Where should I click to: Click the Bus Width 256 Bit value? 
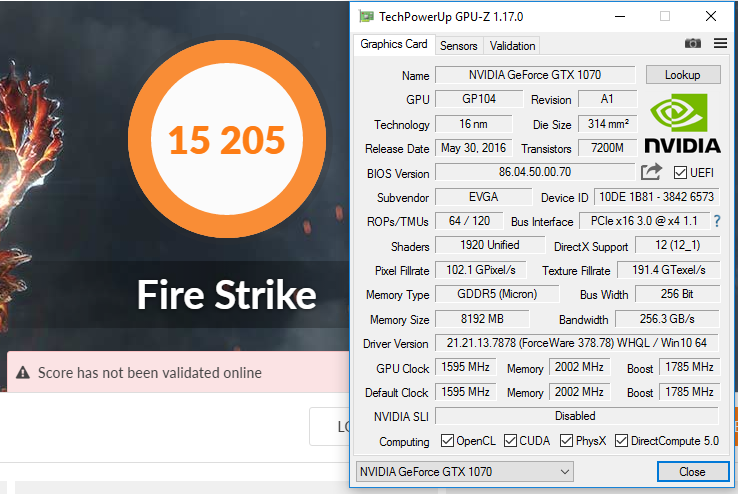(x=677, y=294)
